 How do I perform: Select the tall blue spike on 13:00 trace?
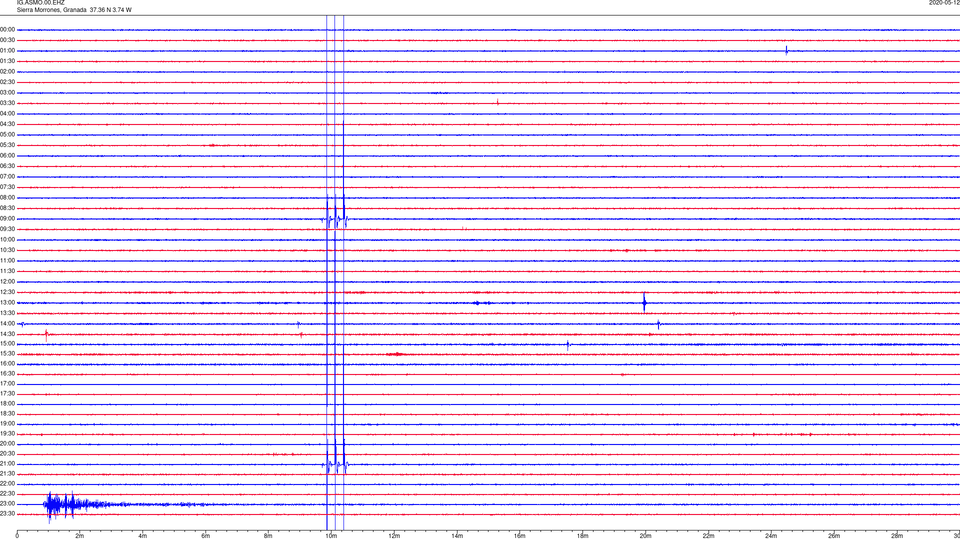point(644,302)
